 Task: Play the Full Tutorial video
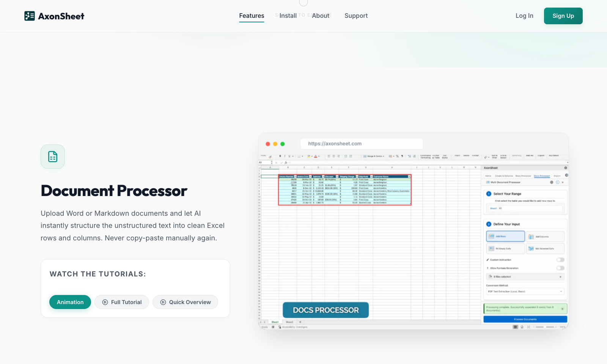click(122, 302)
